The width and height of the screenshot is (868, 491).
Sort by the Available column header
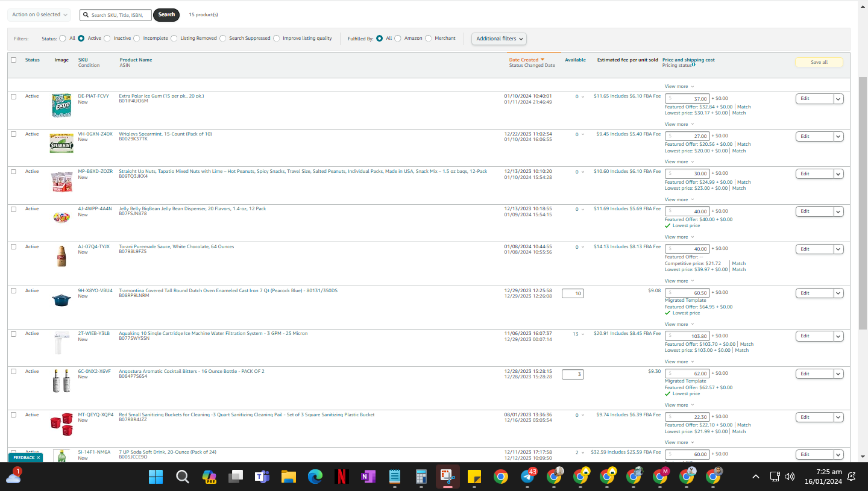click(575, 60)
